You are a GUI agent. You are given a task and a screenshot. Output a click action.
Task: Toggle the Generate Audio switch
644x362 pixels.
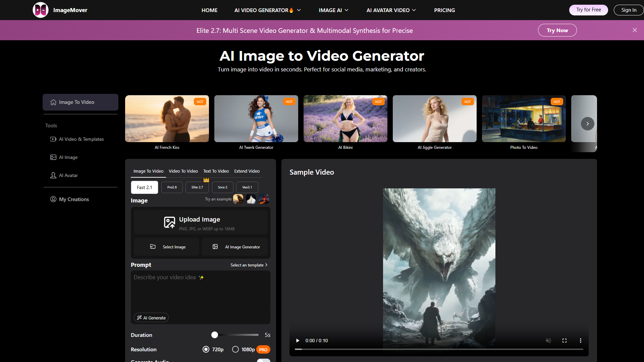coord(264,360)
